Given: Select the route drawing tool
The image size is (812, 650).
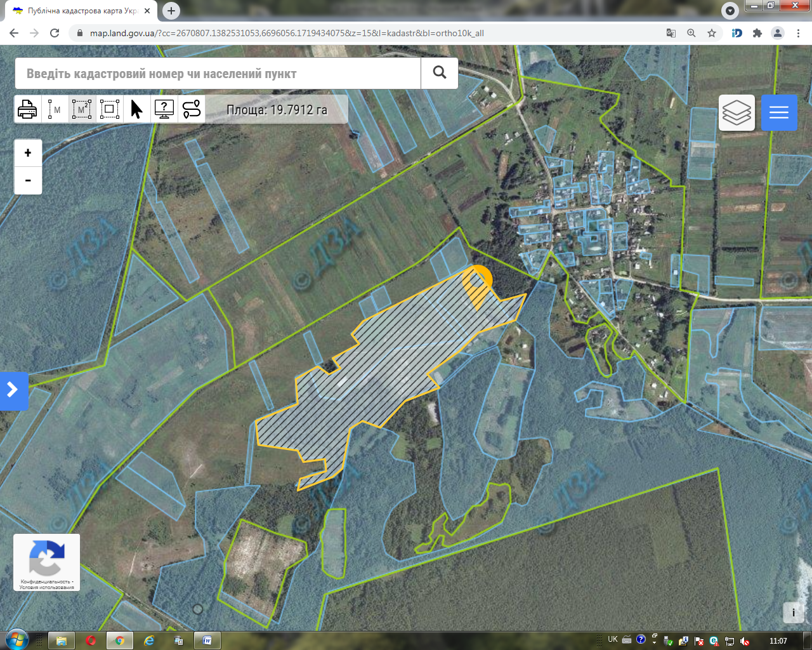Looking at the screenshot, I should pyautogui.click(x=192, y=109).
